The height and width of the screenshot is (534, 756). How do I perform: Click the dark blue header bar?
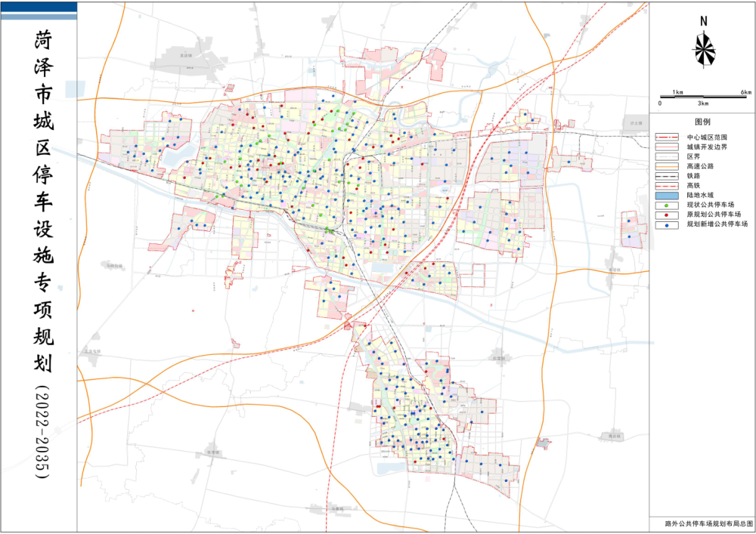coord(39,7)
